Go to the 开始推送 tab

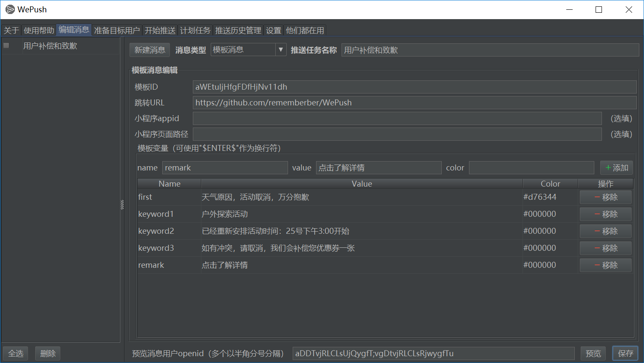[160, 30]
